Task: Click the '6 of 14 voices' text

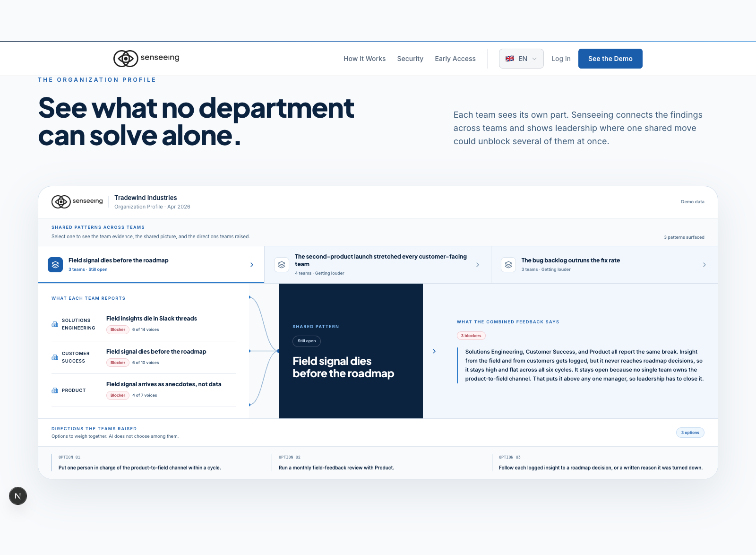Action: point(146,330)
